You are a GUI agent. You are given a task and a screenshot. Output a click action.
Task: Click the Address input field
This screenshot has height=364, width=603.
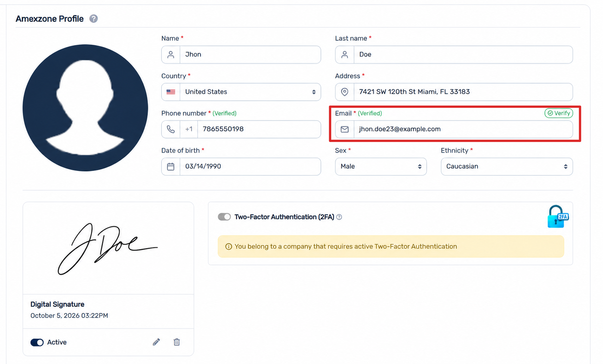463,92
